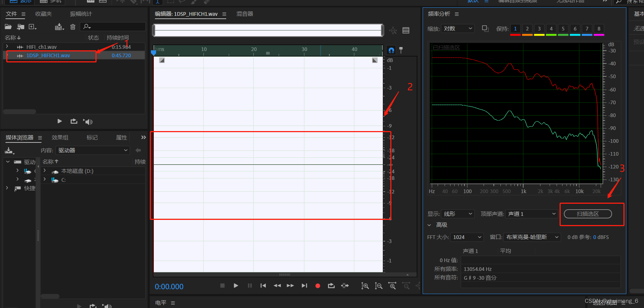The height and width of the screenshot is (308, 644).
Task: Open the 缩放 scale dropdown set to 对数
Action: (458, 29)
